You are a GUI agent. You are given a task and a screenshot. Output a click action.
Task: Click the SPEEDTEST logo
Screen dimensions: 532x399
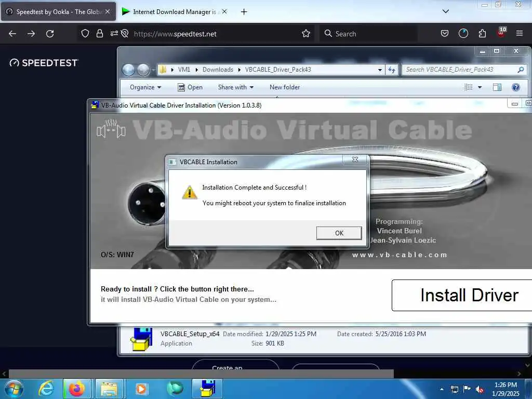pos(44,63)
